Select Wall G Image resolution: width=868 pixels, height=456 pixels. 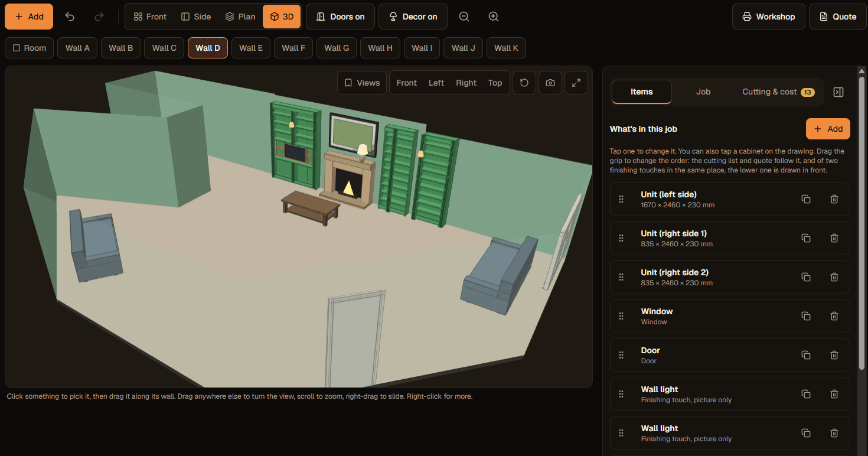click(337, 48)
